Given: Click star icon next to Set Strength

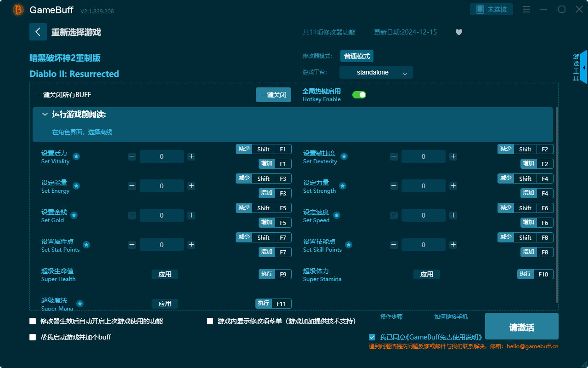Looking at the screenshot, I should coord(343,186).
